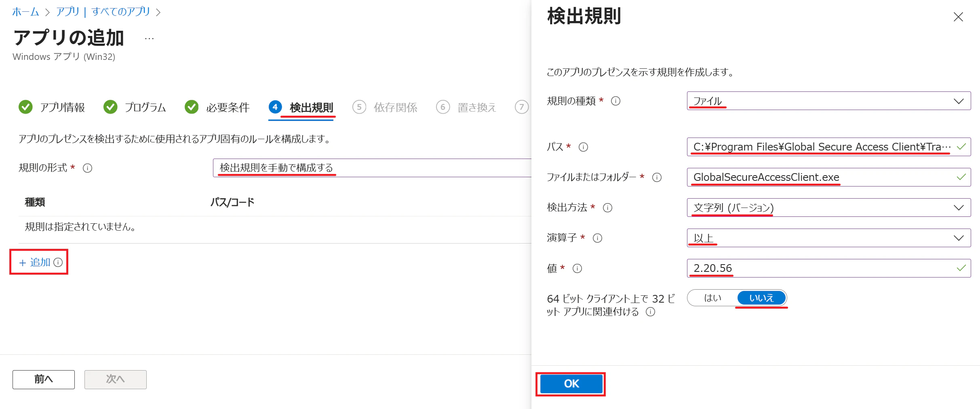Click the OK button

pyautogui.click(x=571, y=384)
